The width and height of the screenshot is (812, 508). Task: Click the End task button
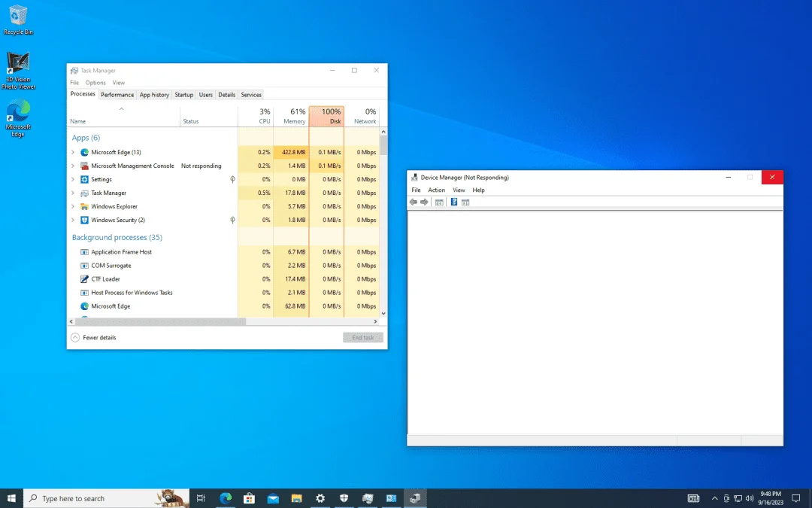point(363,337)
